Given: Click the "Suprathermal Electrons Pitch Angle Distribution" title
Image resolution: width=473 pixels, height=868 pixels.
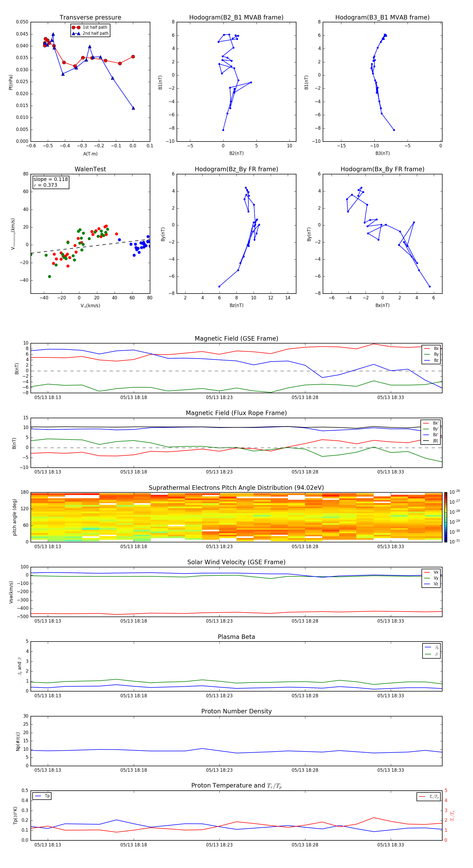Looking at the screenshot, I should (236, 488).
